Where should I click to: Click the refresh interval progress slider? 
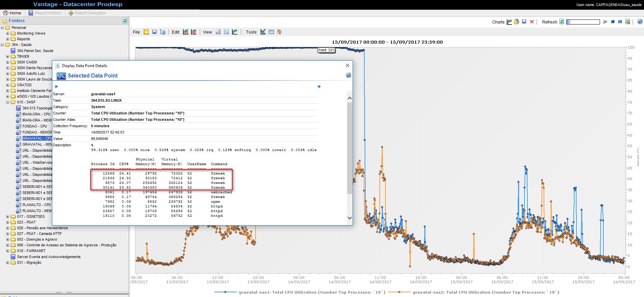583,22
